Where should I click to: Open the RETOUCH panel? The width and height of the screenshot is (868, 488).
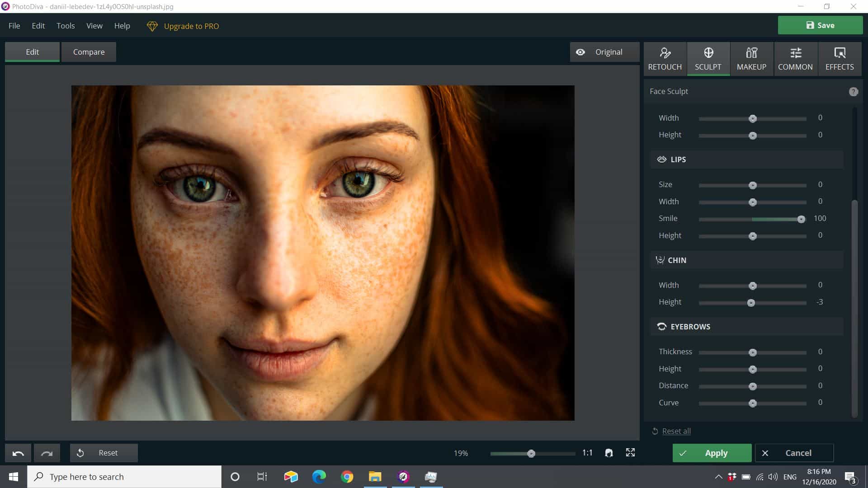(x=665, y=59)
